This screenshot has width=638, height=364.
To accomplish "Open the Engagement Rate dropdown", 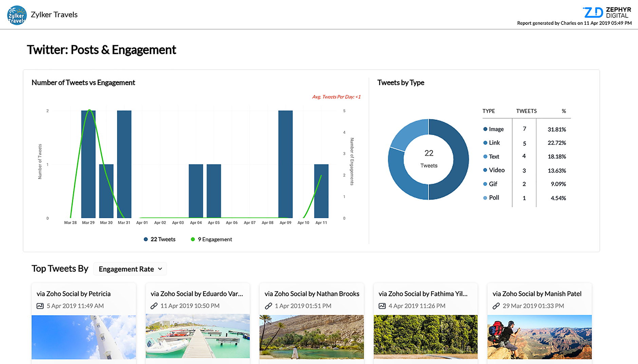I will tap(130, 269).
